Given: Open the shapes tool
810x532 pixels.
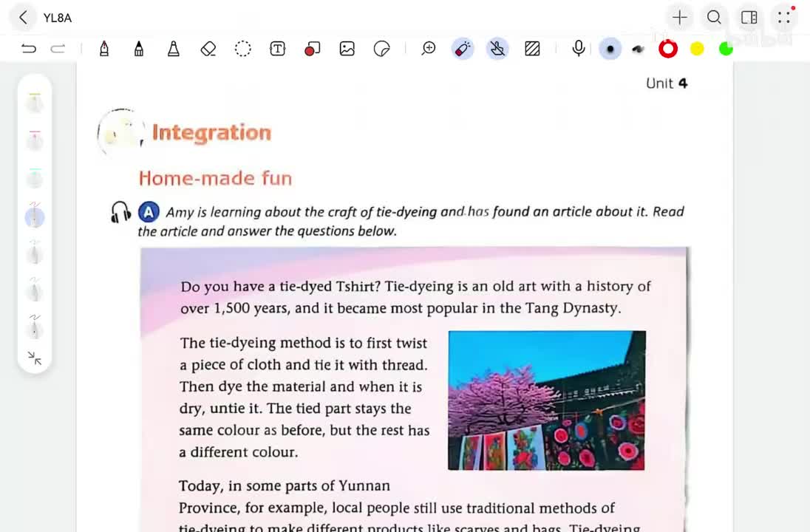Looking at the screenshot, I should point(312,49).
